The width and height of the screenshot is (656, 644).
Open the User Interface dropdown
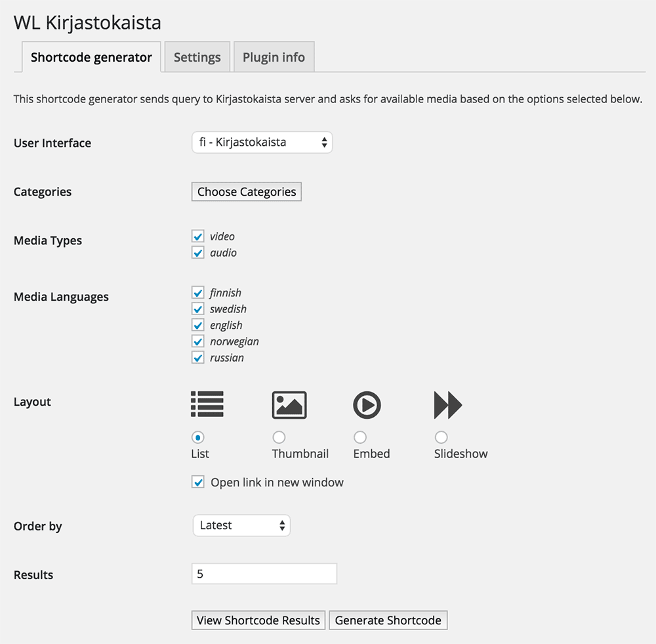point(262,142)
